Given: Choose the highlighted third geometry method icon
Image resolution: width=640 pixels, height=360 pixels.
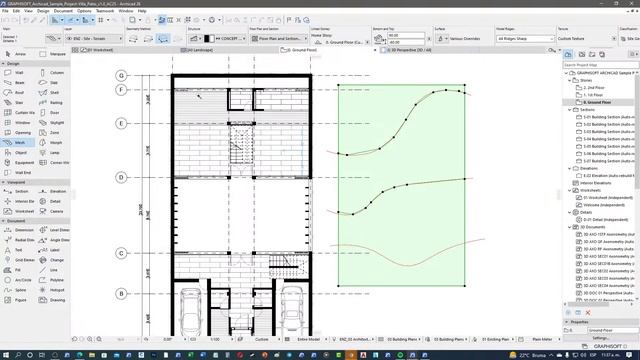Looking at the screenshot, I should tap(163, 39).
